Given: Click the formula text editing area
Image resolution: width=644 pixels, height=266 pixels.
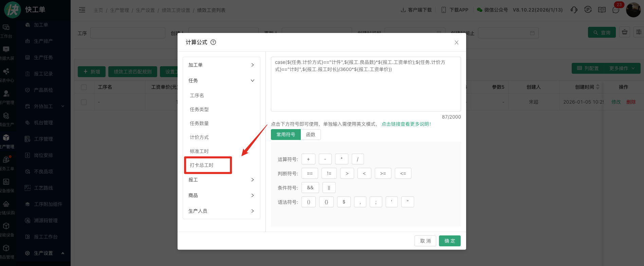Looking at the screenshot, I should (x=366, y=88).
